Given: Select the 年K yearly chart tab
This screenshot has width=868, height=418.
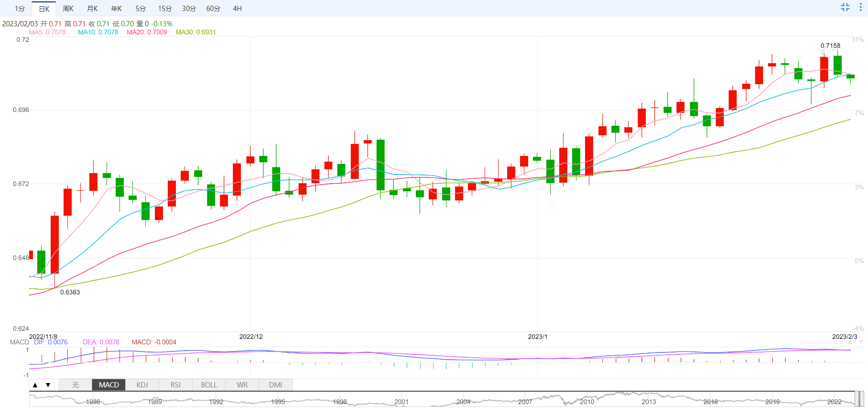Looking at the screenshot, I should (117, 9).
